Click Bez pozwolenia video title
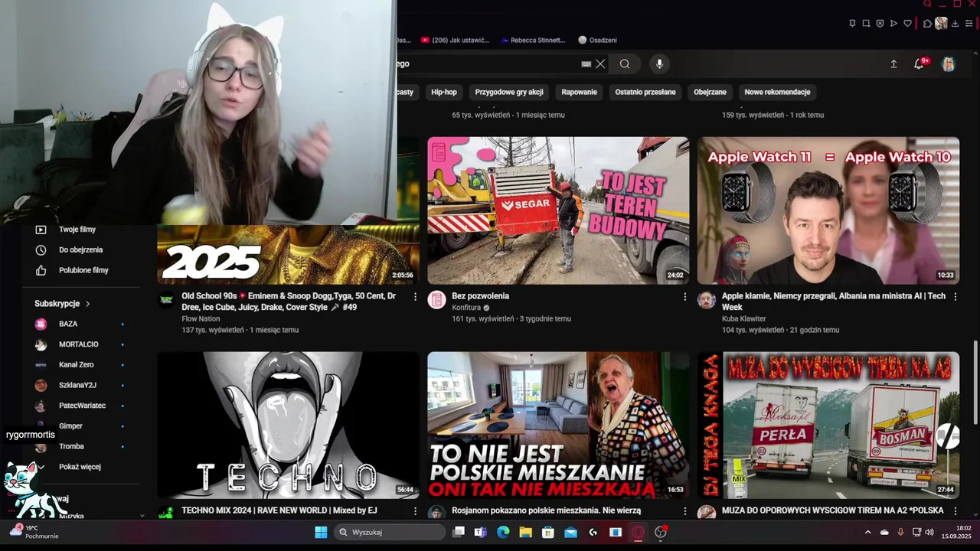 point(480,296)
